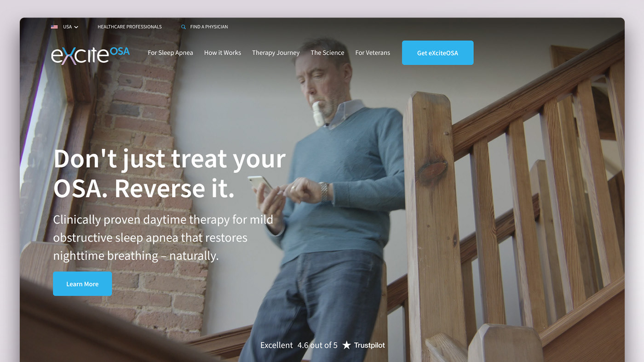Click the Trustpilot star icon
The height and width of the screenshot is (362, 644).
click(347, 345)
